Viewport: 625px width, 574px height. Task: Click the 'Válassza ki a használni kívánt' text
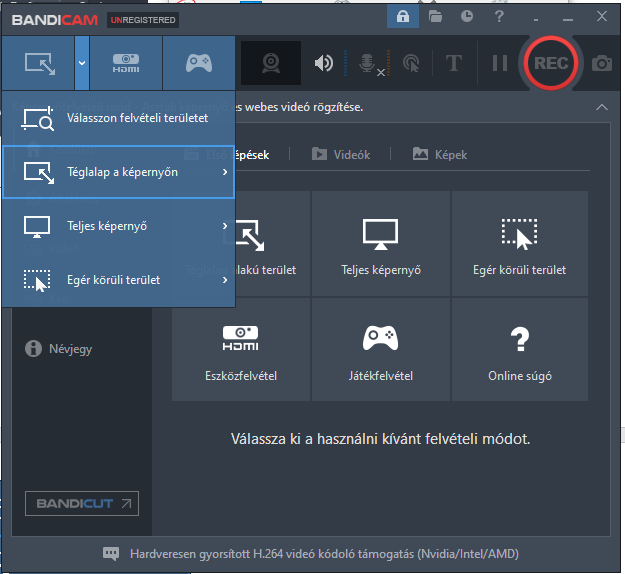(380, 439)
